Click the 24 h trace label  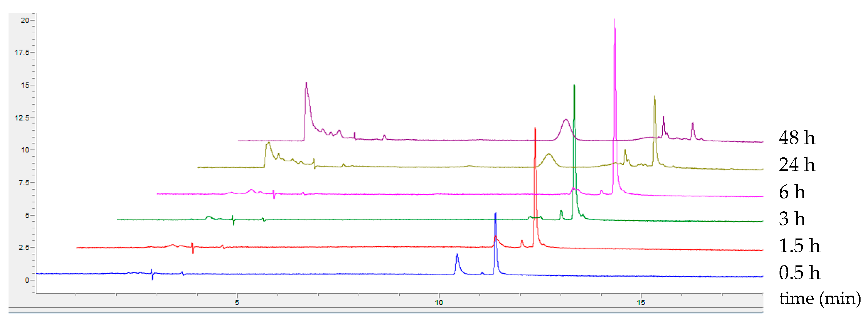(797, 165)
